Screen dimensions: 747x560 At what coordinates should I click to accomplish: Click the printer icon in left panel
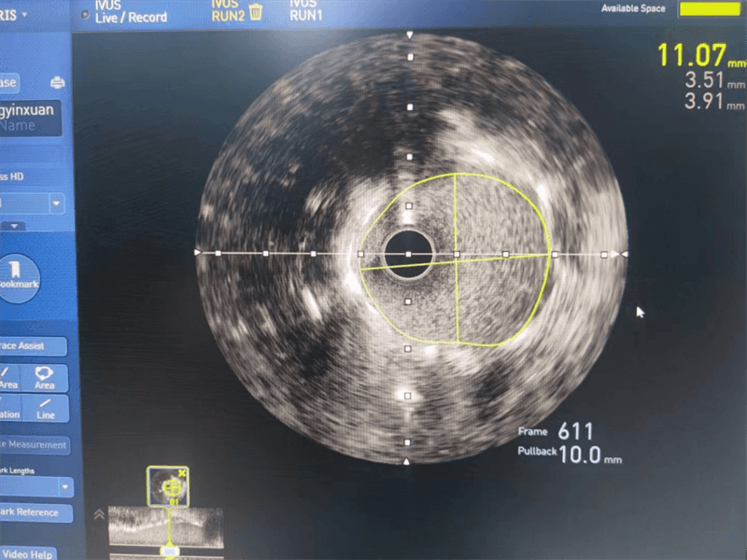tap(57, 82)
